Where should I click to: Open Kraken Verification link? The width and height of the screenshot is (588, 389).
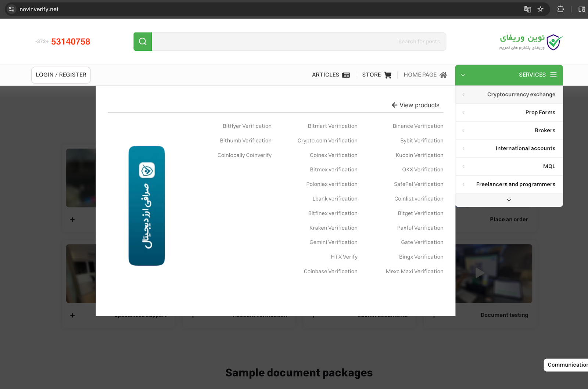(333, 228)
